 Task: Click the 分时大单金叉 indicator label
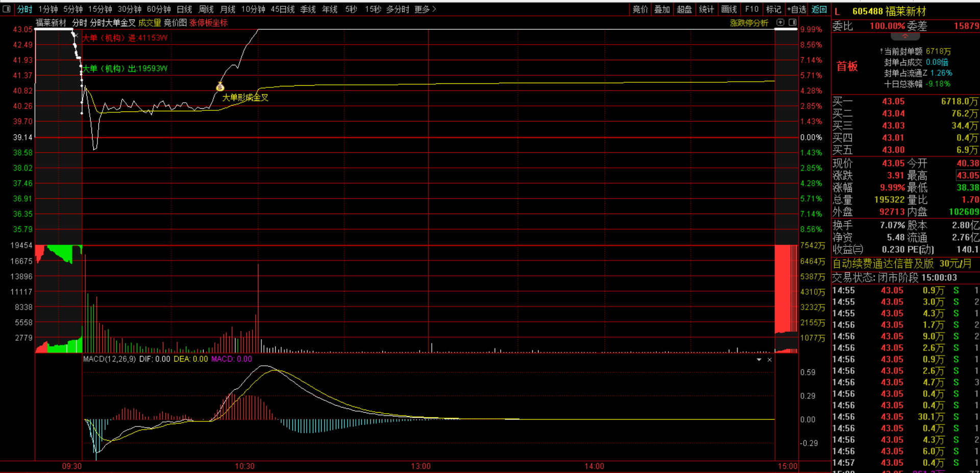tap(113, 23)
